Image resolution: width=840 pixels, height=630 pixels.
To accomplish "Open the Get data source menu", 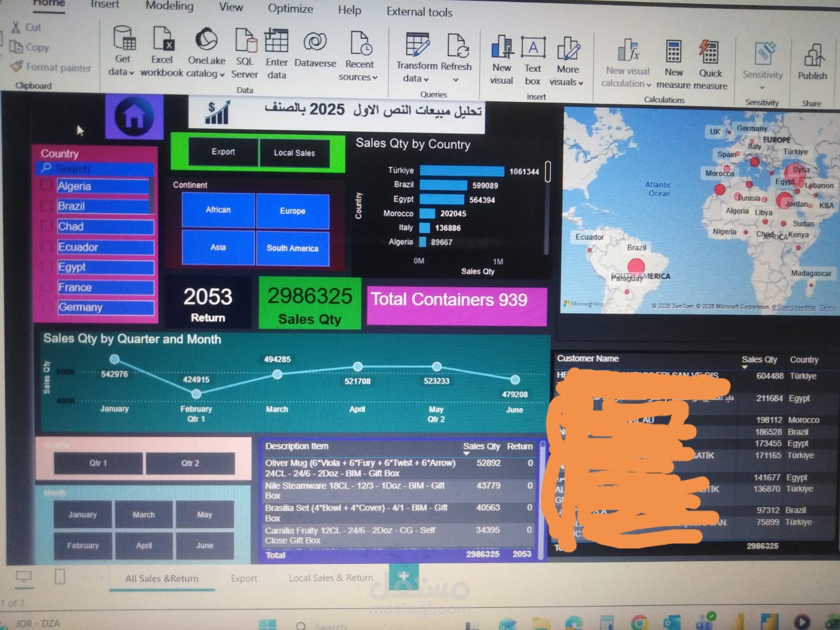I will click(x=122, y=51).
